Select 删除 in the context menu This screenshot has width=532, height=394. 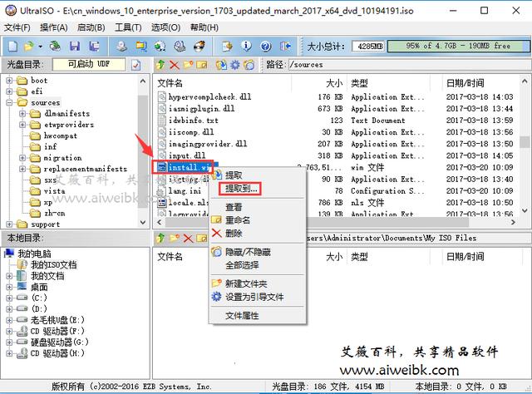point(234,234)
